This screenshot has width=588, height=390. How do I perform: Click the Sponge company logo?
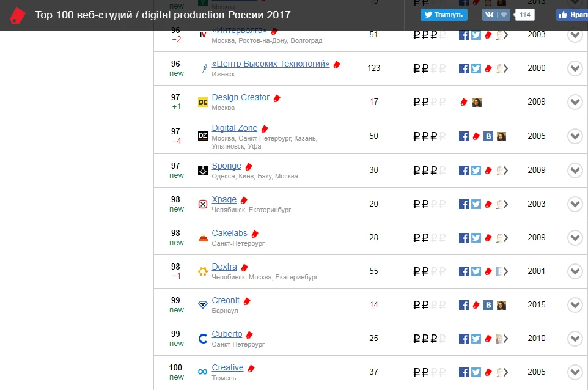click(203, 171)
